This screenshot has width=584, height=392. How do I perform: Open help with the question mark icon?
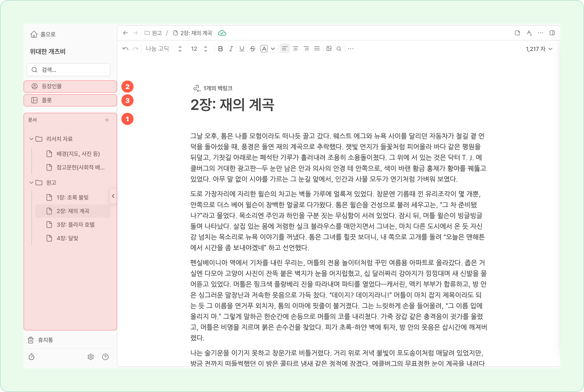[105, 357]
